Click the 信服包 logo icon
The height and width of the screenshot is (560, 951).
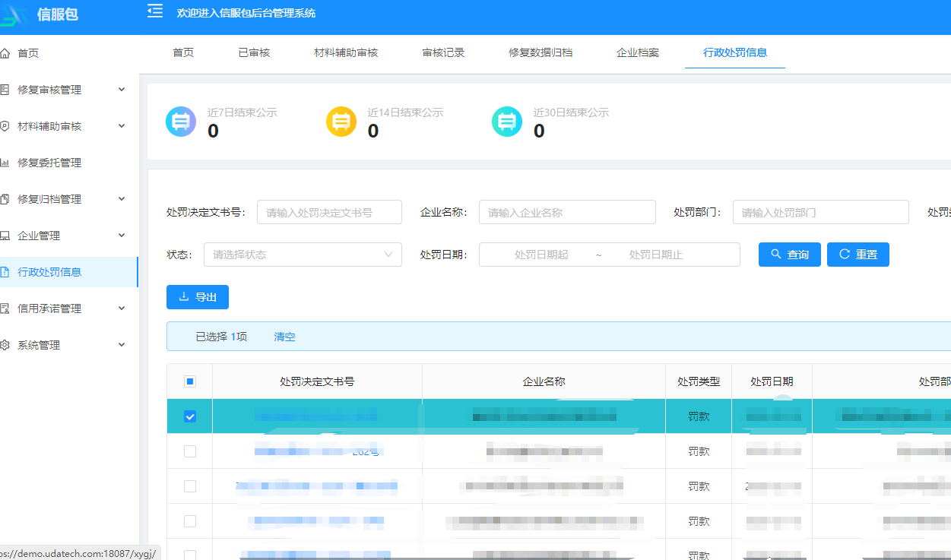tap(14, 15)
